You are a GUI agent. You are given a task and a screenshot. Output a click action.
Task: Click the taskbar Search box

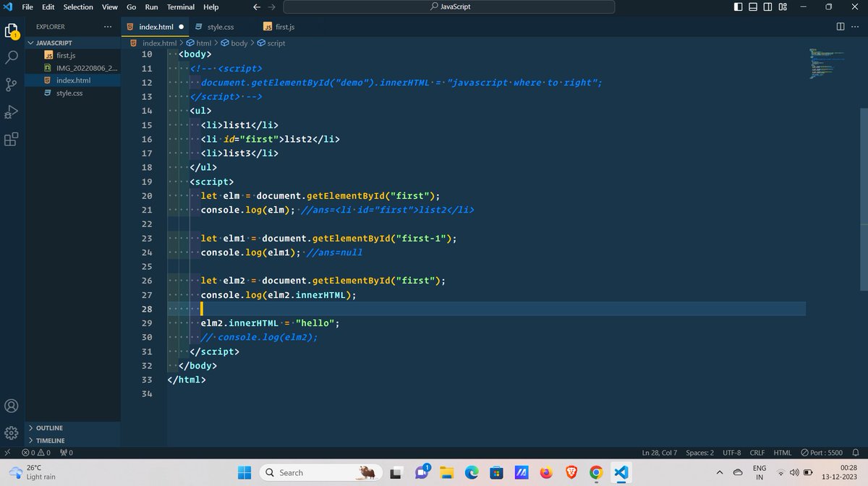pyautogui.click(x=320, y=472)
